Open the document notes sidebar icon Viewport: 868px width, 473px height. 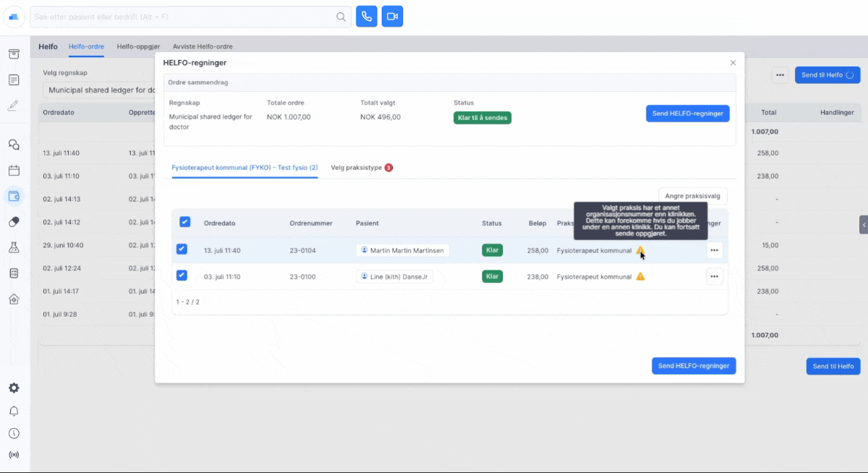pos(14,80)
